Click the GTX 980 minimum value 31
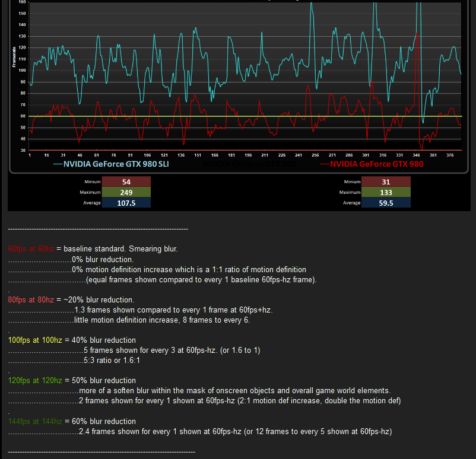 tap(386, 182)
